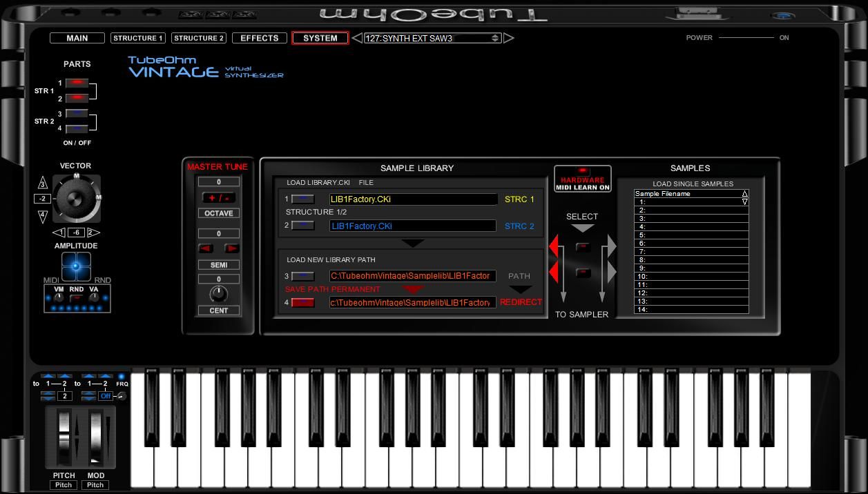This screenshot has height=494, width=868.
Task: Click the blue amplitude XY pad
Action: pos(76,266)
